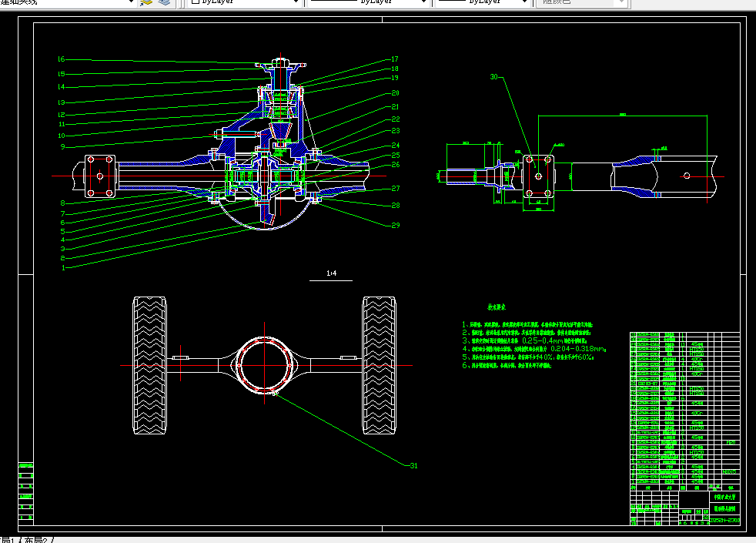
Task: Click requirement line 5 with 40% and 60%
Action: (528, 357)
